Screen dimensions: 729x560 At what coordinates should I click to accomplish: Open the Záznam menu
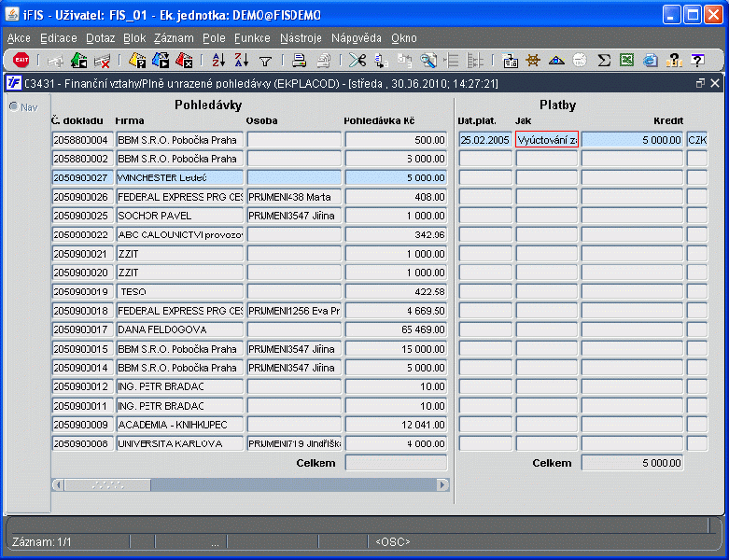[x=174, y=38]
